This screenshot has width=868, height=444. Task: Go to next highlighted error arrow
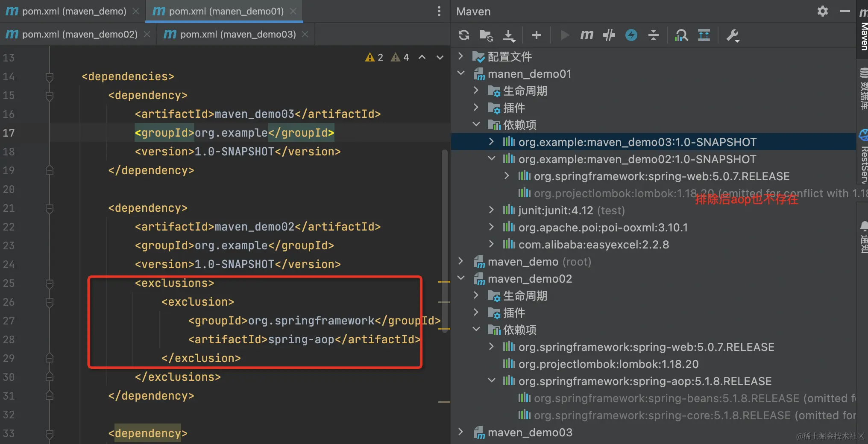(440, 57)
